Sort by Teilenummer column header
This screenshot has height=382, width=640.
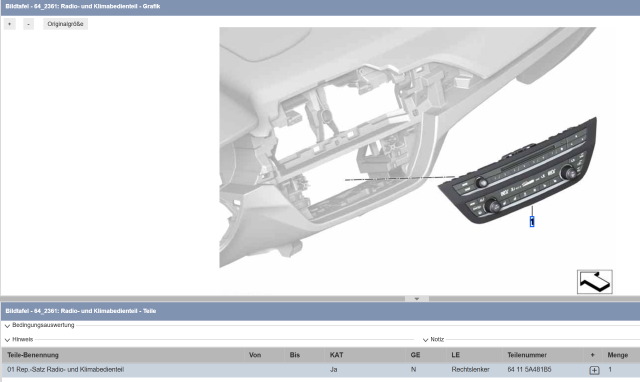527,355
